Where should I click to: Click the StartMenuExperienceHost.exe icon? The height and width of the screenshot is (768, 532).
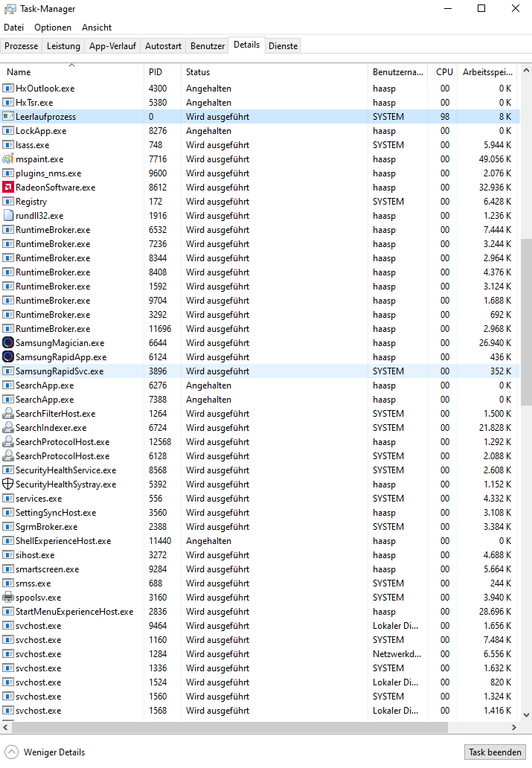[x=8, y=612]
